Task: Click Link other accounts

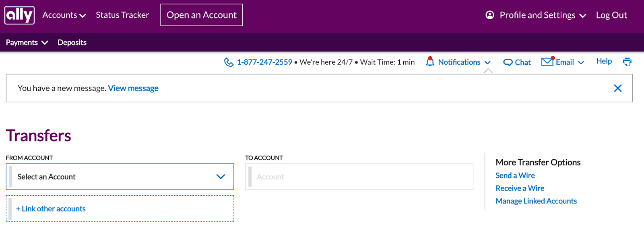Action: pos(51,209)
